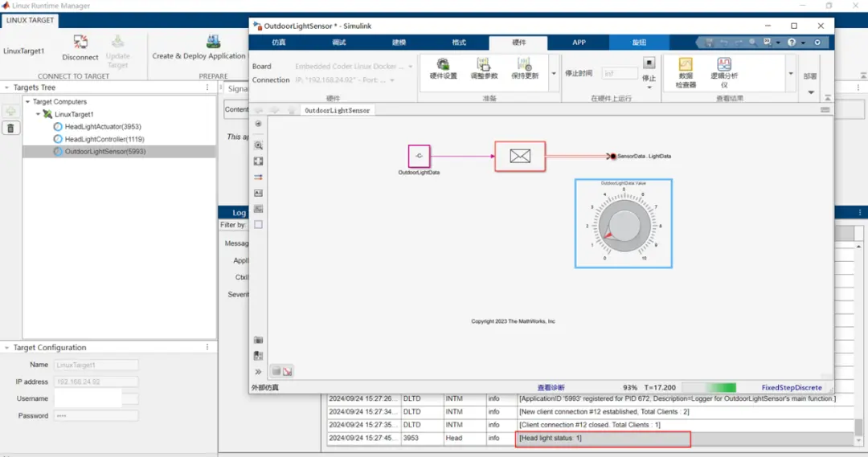Click the area box icon in palette
The height and width of the screenshot is (457, 868).
(259, 225)
